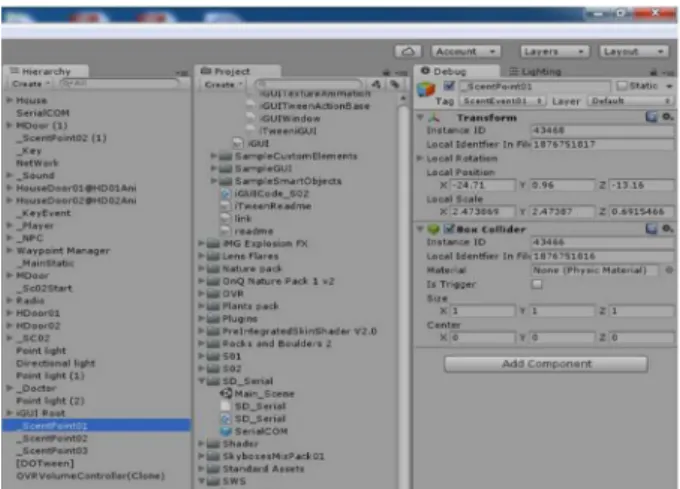
Task: Expand the Waypoint Manager hierarchy item
Action: coord(9,251)
